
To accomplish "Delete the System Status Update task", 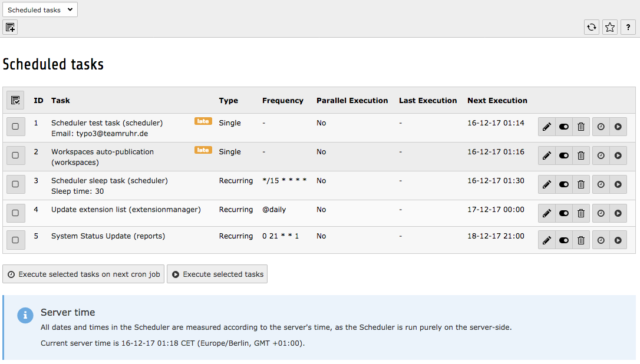I will 581,240.
